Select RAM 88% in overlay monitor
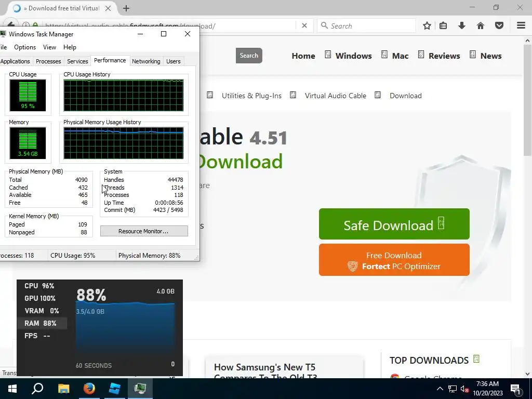 tap(42, 323)
